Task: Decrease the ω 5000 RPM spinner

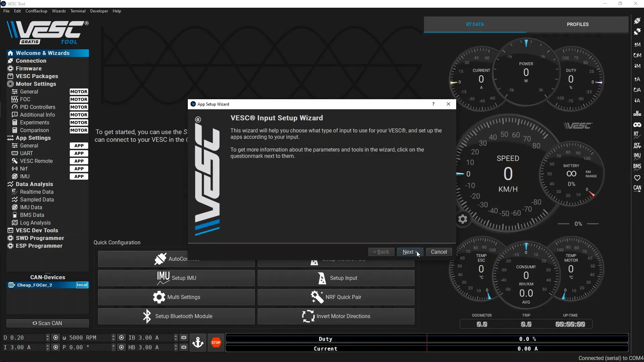Action: (113, 339)
